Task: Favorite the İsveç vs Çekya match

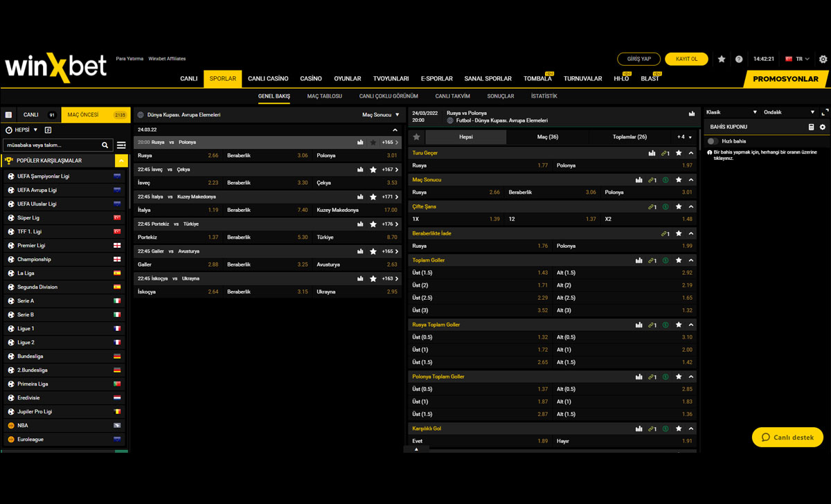Action: (x=373, y=170)
